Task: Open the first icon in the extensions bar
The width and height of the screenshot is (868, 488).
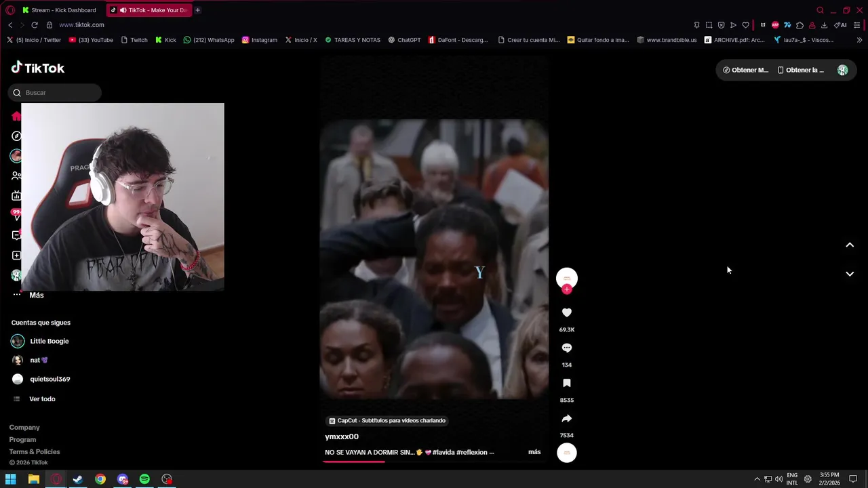Action: pos(763,25)
